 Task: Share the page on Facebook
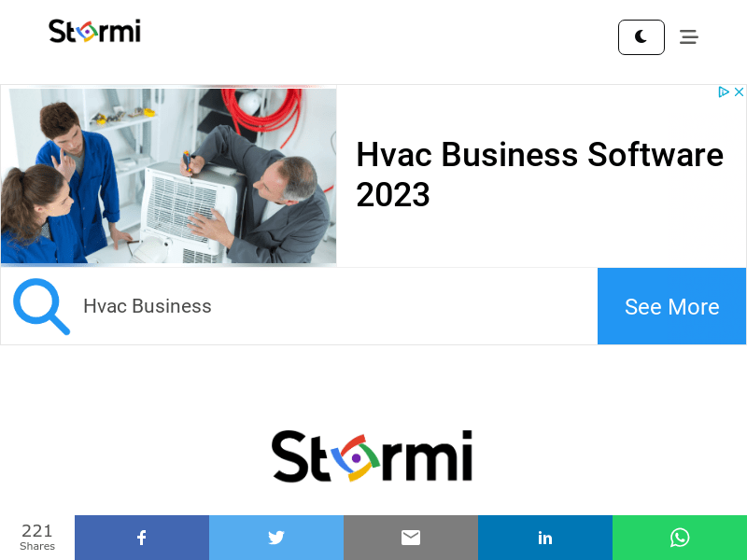tap(142, 538)
